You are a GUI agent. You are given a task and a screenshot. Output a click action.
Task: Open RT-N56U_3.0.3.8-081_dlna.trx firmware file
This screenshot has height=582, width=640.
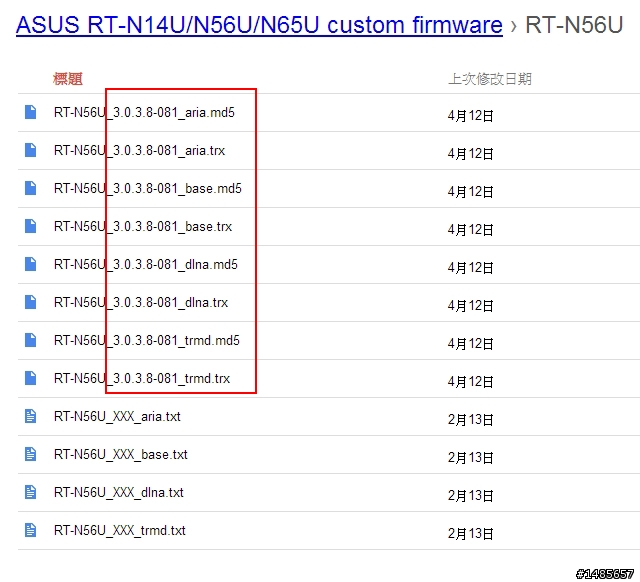click(141, 302)
